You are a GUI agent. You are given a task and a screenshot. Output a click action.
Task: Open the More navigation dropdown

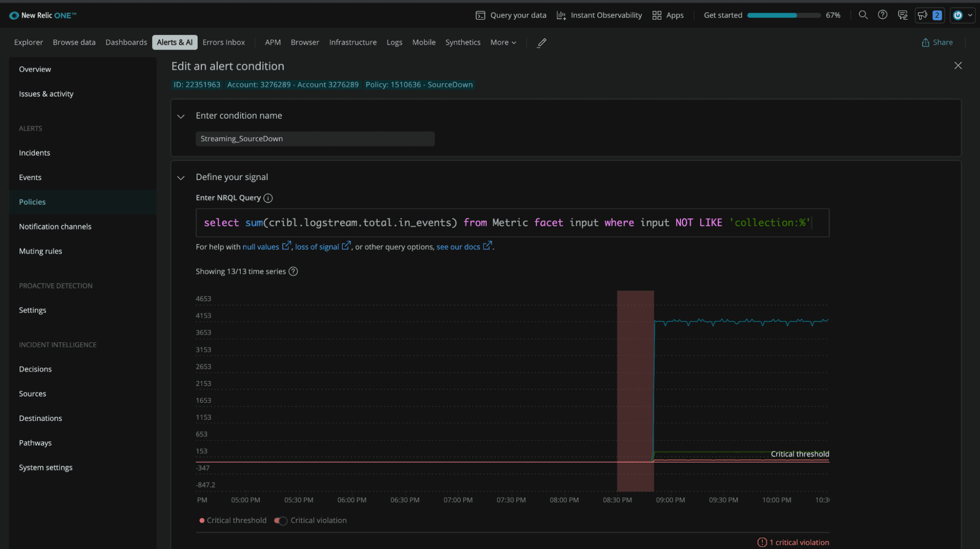pos(503,43)
